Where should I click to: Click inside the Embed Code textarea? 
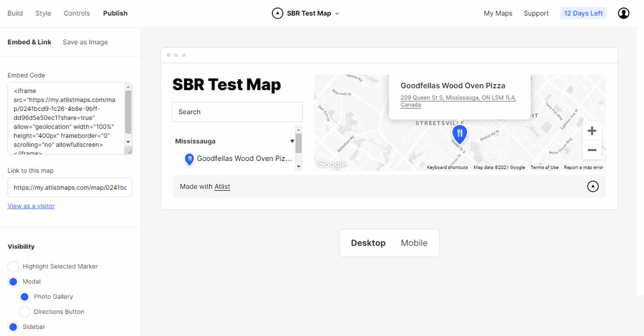(x=66, y=118)
